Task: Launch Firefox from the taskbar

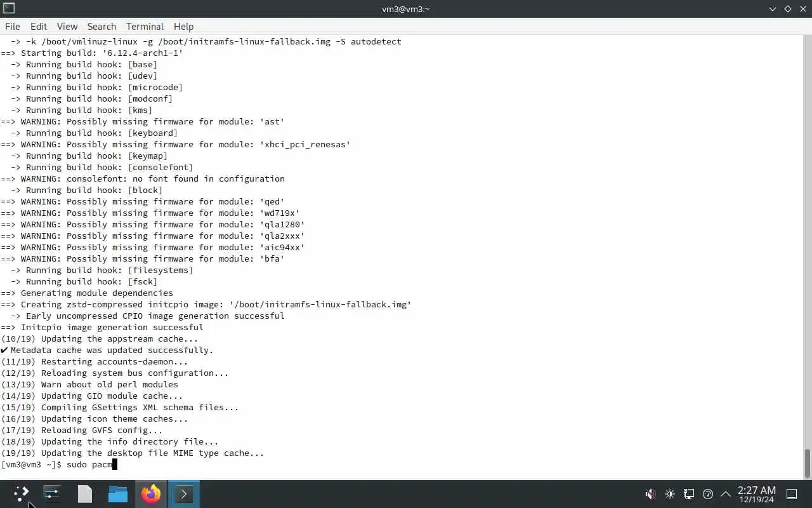Action: (x=151, y=493)
